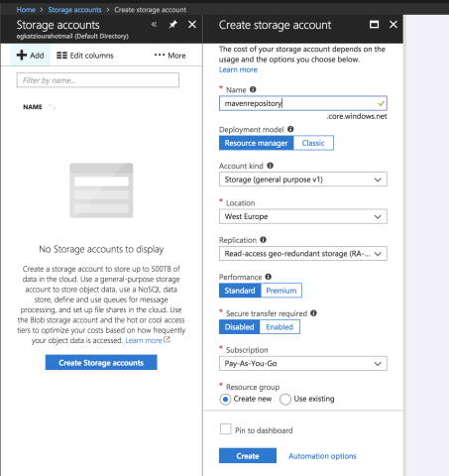Go to Storage accounts breadcrumb
449x476 pixels.
tap(74, 10)
